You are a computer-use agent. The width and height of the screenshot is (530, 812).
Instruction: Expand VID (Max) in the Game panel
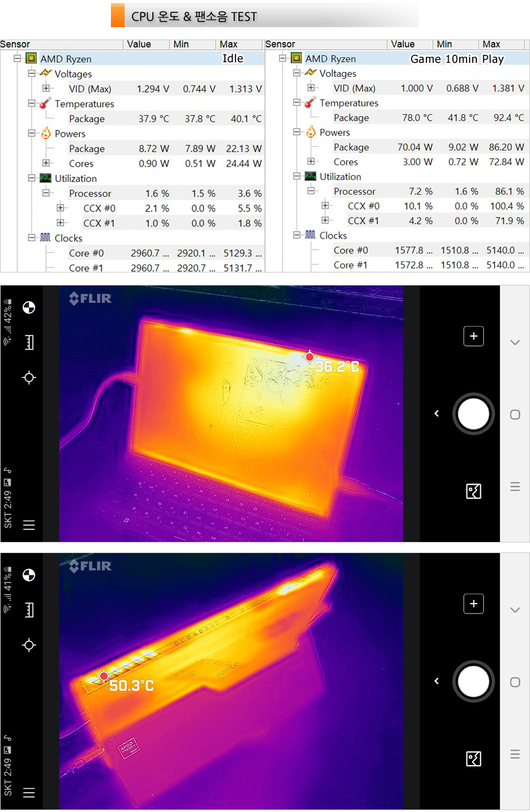(311, 88)
